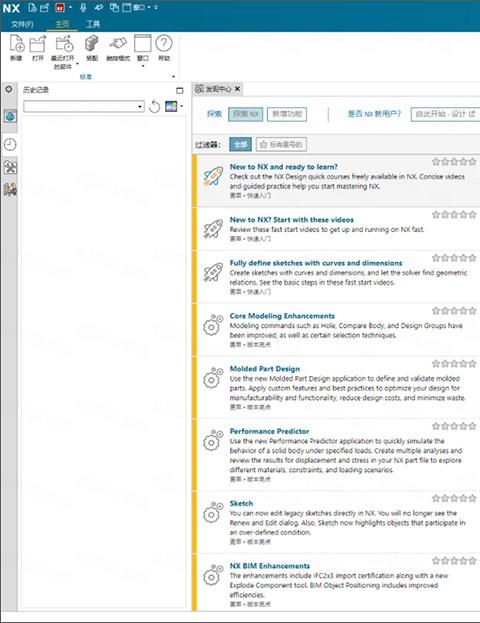This screenshot has height=623, width=480.
Task: Toggle the 标有星号的 starred filter
Action: pyautogui.click(x=281, y=144)
